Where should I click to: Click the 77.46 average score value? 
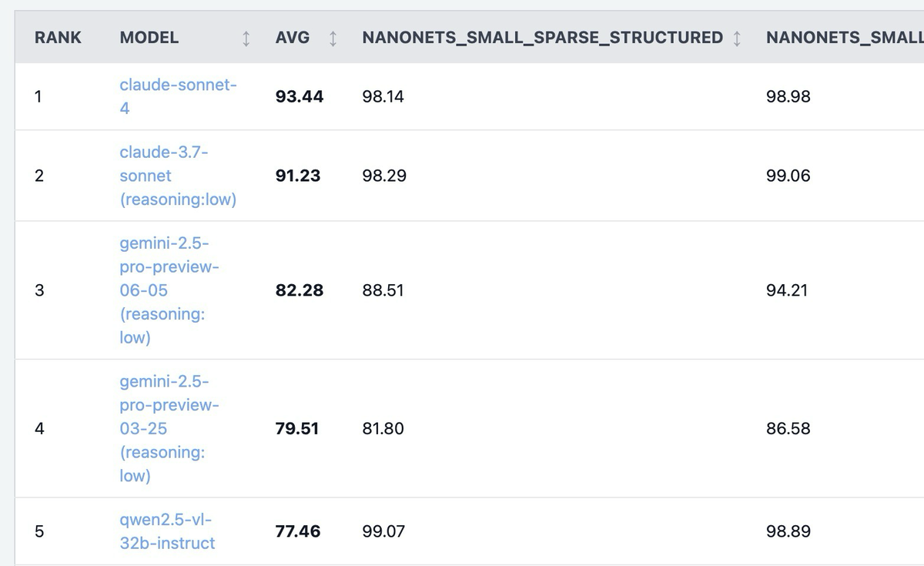pyautogui.click(x=298, y=531)
